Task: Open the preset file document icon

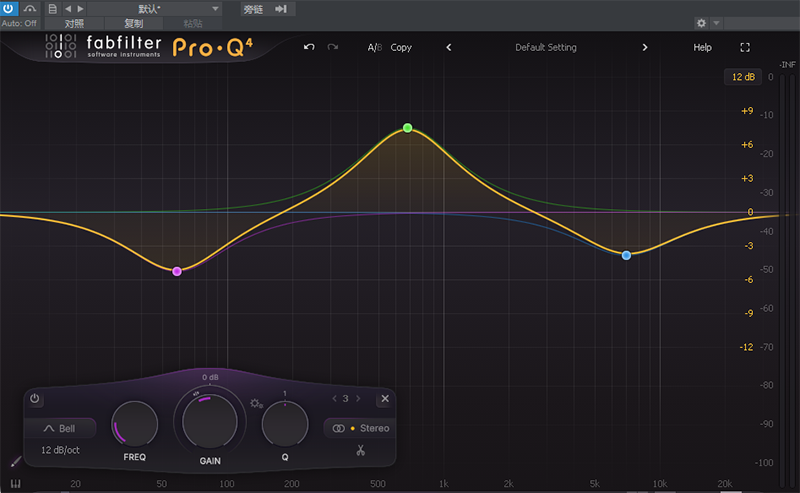Action: (x=52, y=9)
